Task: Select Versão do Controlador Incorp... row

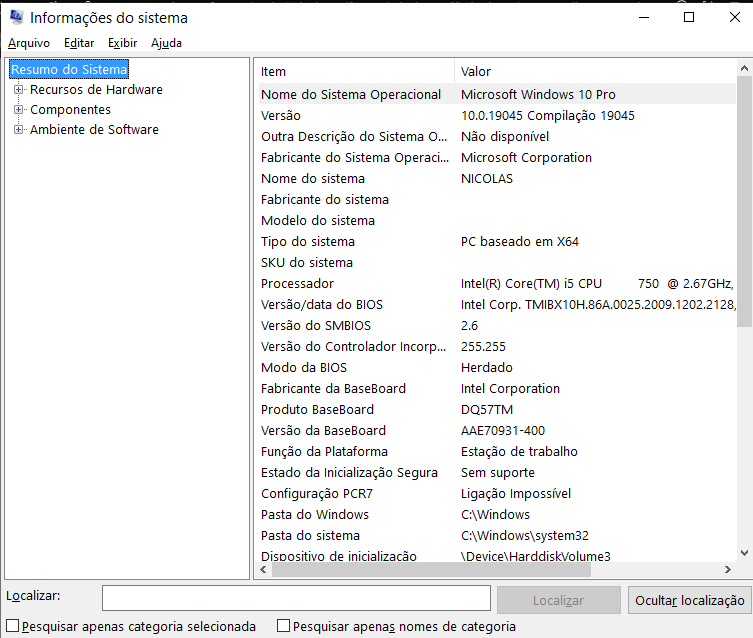Action: (497, 347)
